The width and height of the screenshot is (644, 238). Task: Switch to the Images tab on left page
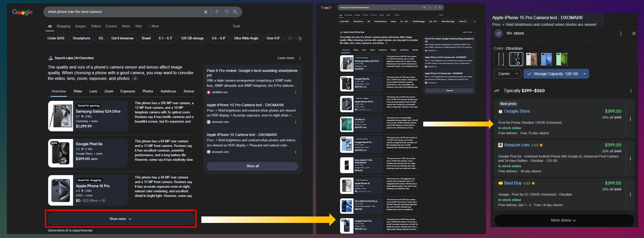pyautogui.click(x=81, y=26)
